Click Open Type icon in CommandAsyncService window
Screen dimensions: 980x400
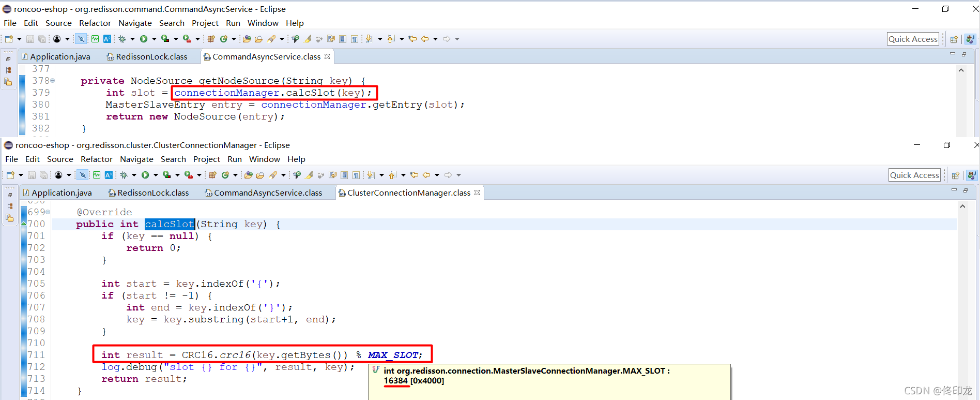[x=247, y=39]
